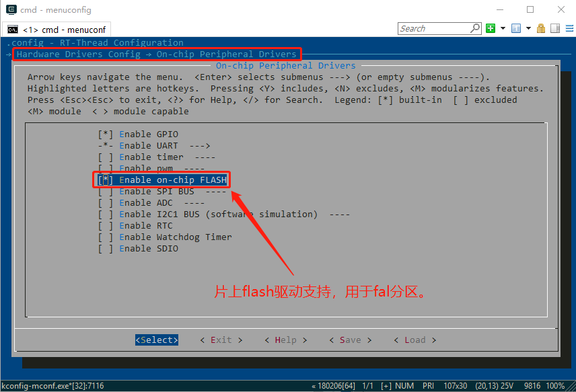Image resolution: width=576 pixels, height=392 pixels.
Task: Expand the Enable UART submenu
Action: click(x=148, y=145)
